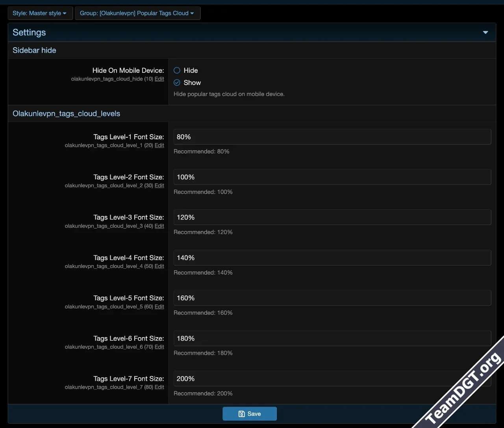Open the Style: Master style dropdown

click(40, 13)
